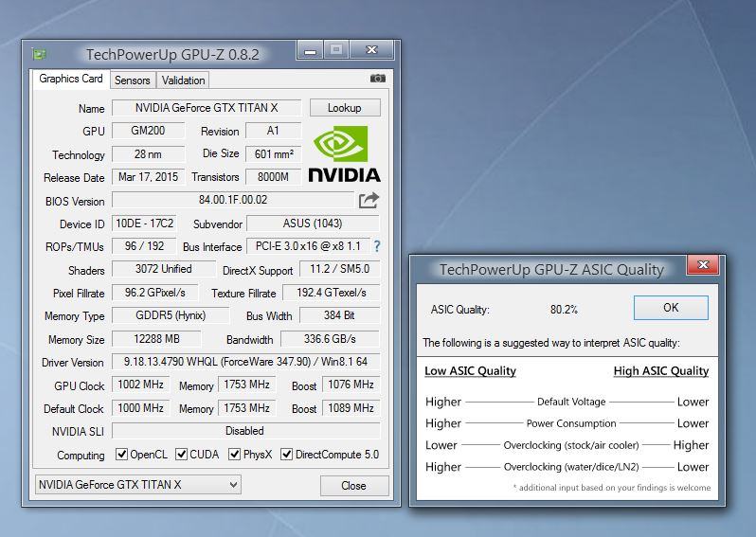Image resolution: width=756 pixels, height=537 pixels.
Task: Select the Graphics Card tab
Action: [x=71, y=79]
